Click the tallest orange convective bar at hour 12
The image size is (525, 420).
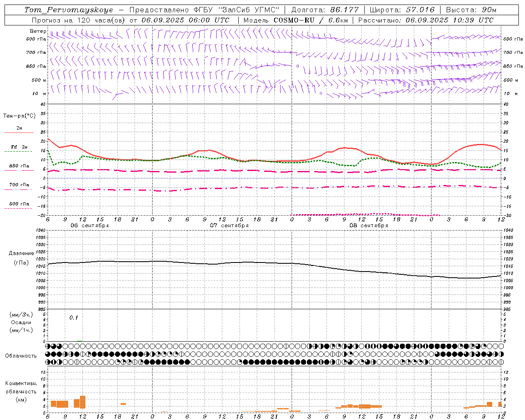pyautogui.click(x=82, y=402)
